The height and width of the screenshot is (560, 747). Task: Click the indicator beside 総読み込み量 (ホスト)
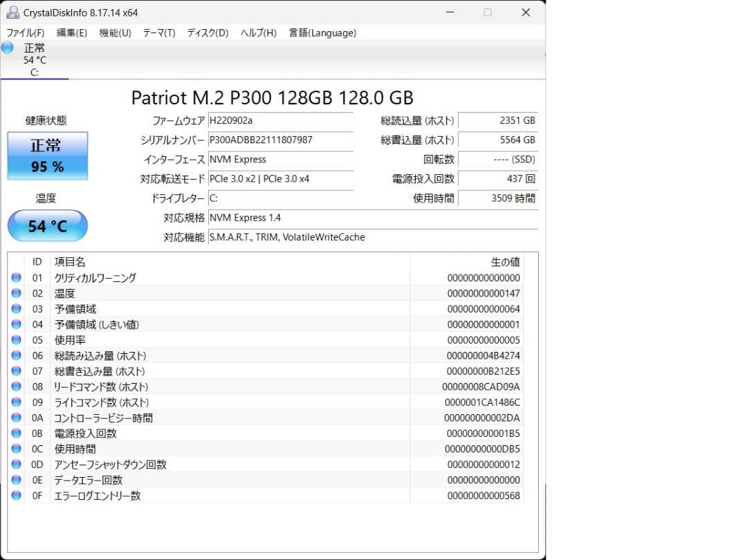(16, 355)
